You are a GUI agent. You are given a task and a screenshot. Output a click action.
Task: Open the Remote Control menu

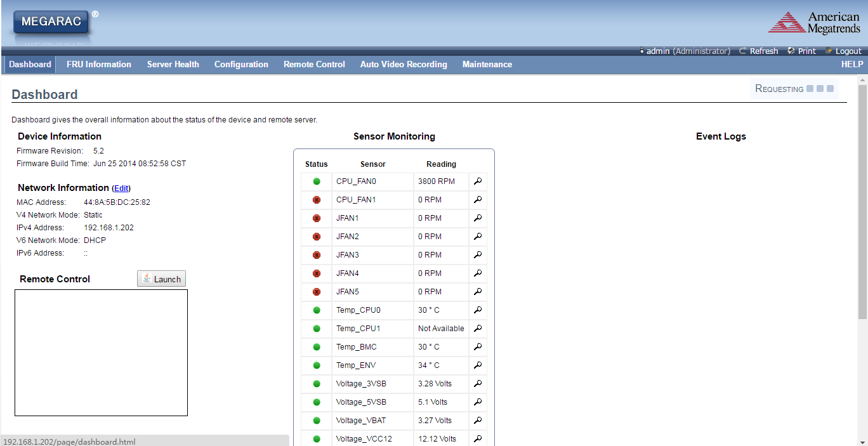[314, 65]
